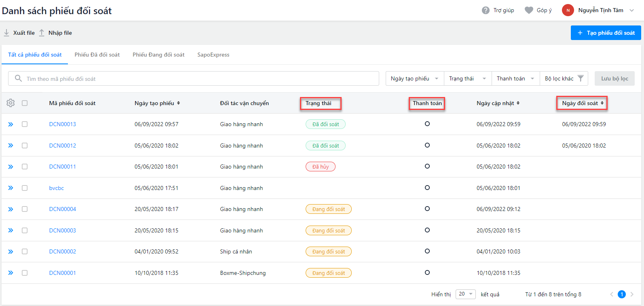This screenshot has width=644, height=306.
Task: Tick the select-all header checkbox
Action: [25, 103]
